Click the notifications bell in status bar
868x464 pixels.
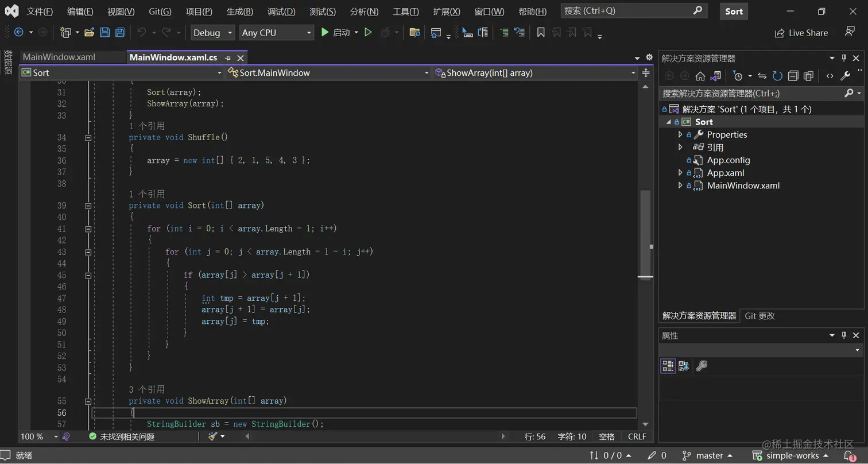tap(849, 455)
